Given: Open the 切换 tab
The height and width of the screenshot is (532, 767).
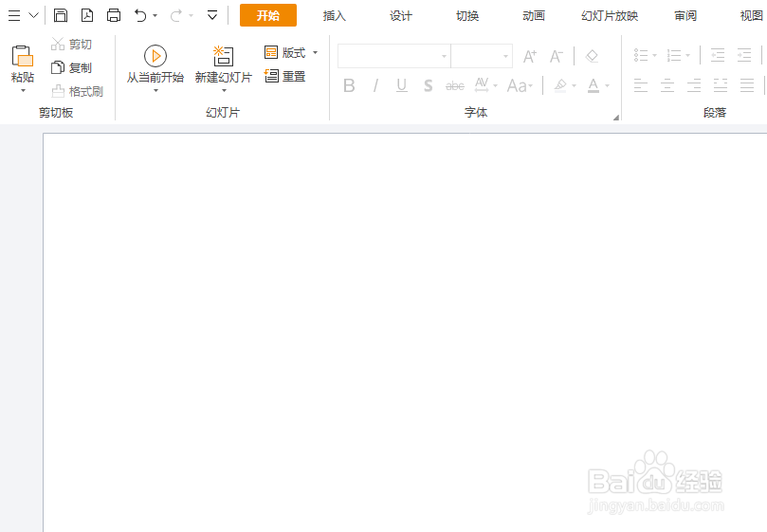Looking at the screenshot, I should [467, 16].
